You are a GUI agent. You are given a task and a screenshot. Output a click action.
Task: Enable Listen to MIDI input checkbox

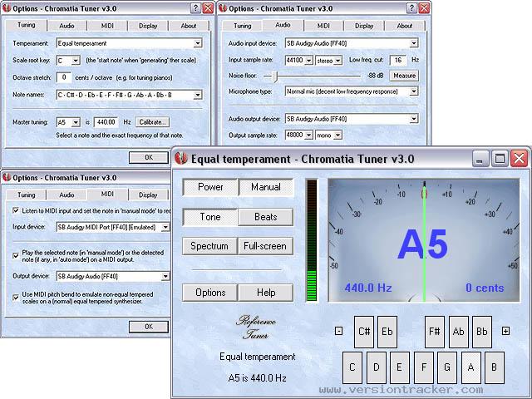(16, 210)
